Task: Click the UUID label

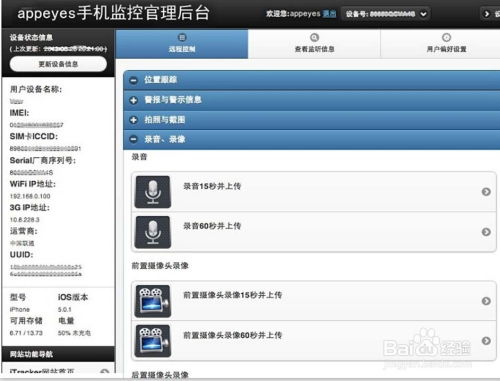Action: coord(21,255)
